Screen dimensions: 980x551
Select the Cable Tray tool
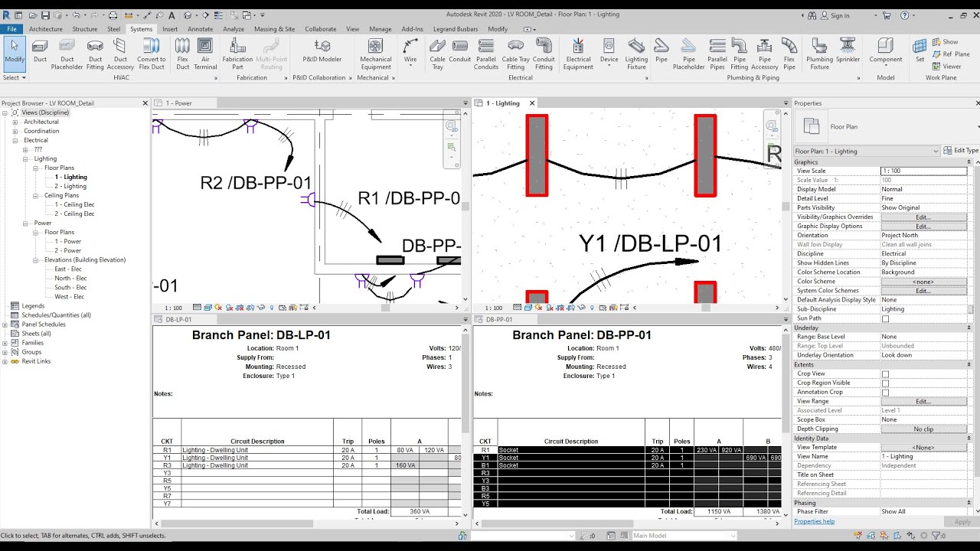point(437,54)
